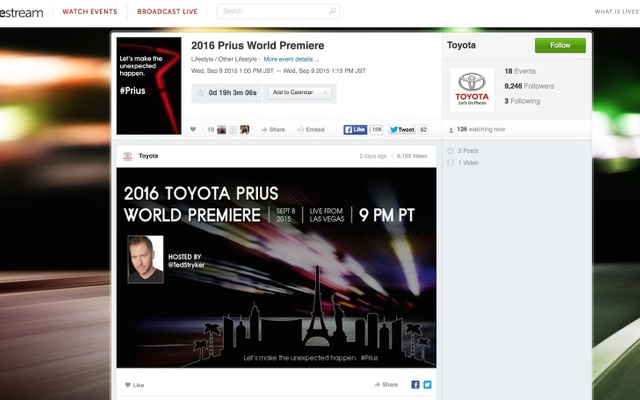Click the Facebook Like button

click(355, 130)
